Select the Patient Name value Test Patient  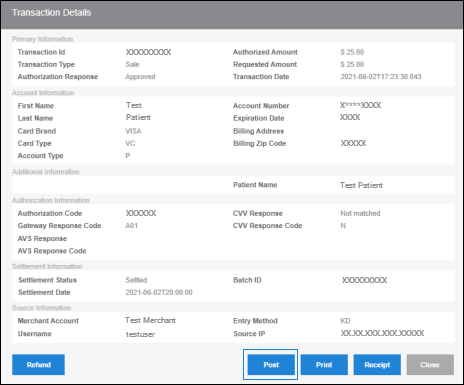pyautogui.click(x=361, y=185)
